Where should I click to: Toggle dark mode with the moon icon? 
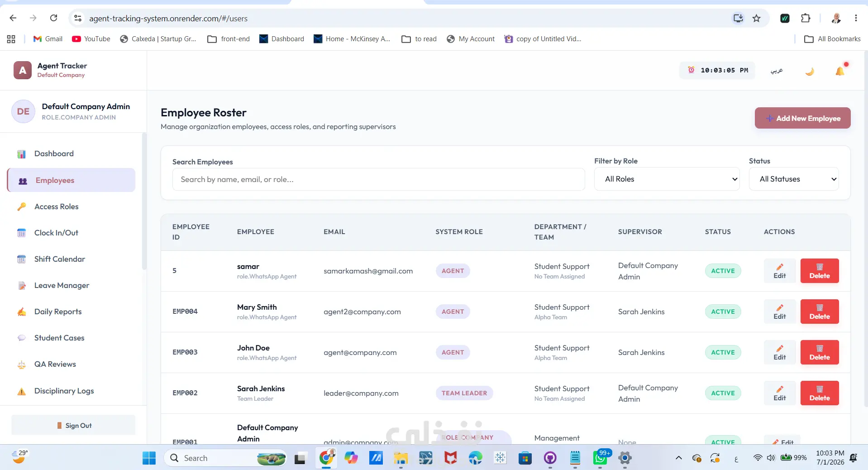810,71
